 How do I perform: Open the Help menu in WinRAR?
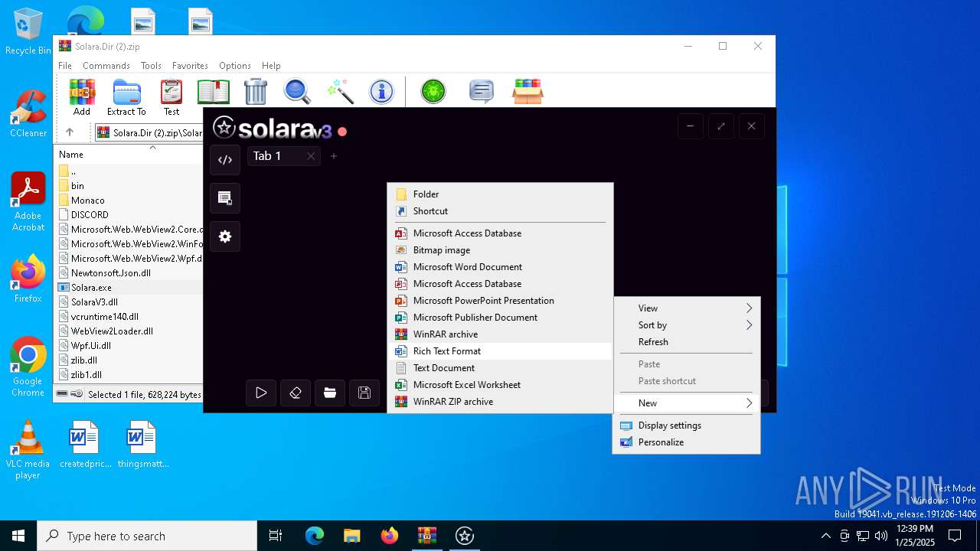coord(271,66)
